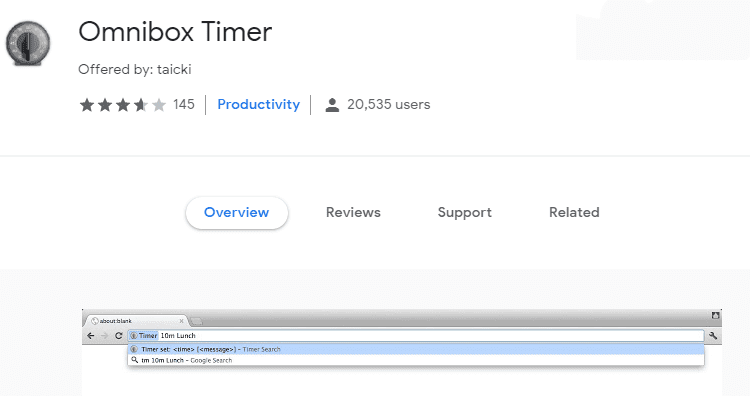
Task: Click the Omnibox Timer title text
Action: (175, 32)
